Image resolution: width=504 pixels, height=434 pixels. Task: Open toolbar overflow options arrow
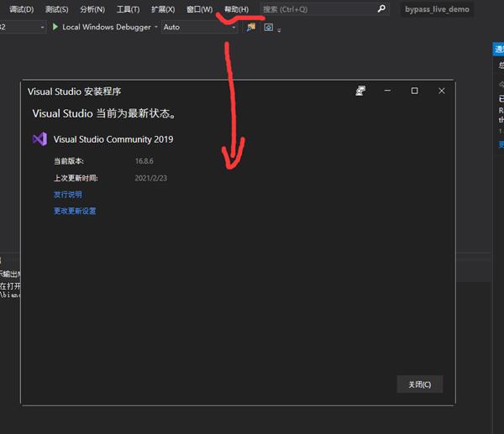[279, 30]
